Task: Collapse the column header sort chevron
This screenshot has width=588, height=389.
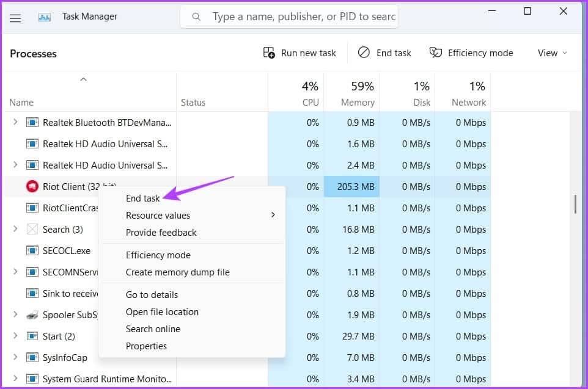Action: click(x=83, y=79)
